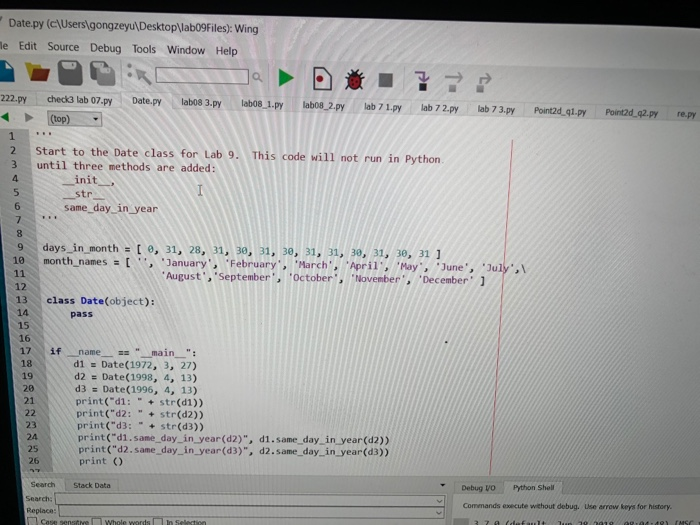Switch to lab08_1.py tab

click(262, 104)
